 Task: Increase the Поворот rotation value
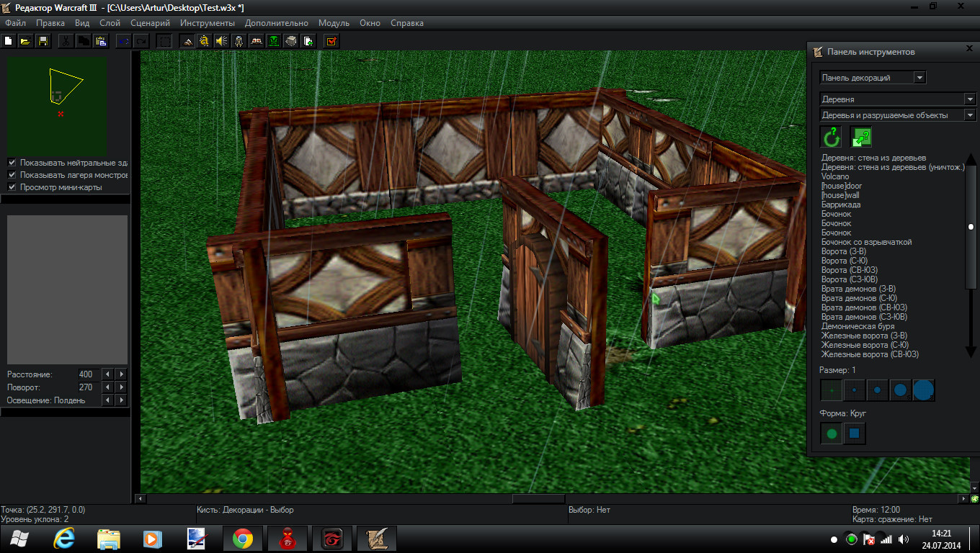coord(121,387)
